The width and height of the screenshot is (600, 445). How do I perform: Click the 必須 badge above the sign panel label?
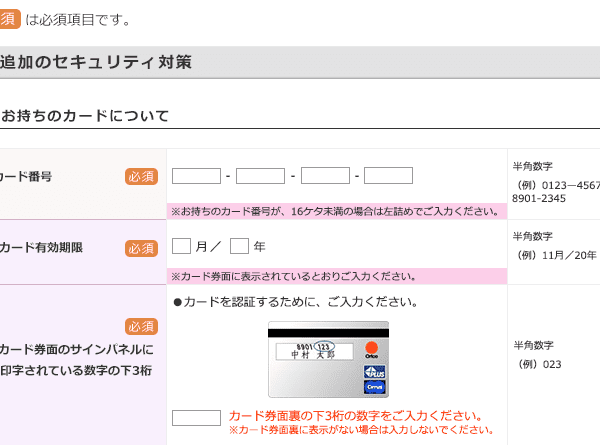point(141,327)
